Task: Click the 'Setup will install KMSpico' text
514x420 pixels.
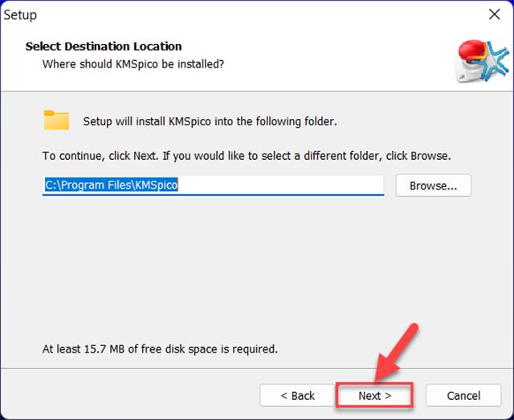Action: (210, 121)
